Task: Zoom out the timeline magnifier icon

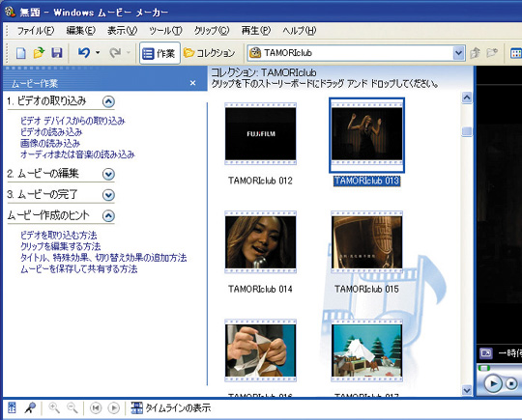Action: click(x=72, y=407)
